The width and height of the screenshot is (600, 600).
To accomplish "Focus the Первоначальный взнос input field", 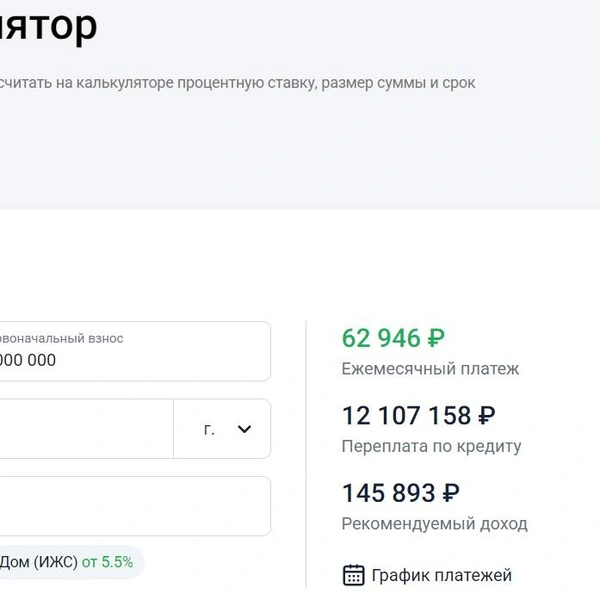I will [135, 351].
